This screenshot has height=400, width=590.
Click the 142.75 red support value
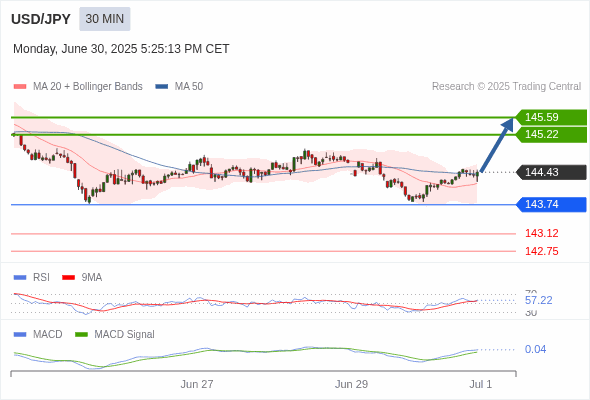pyautogui.click(x=541, y=251)
